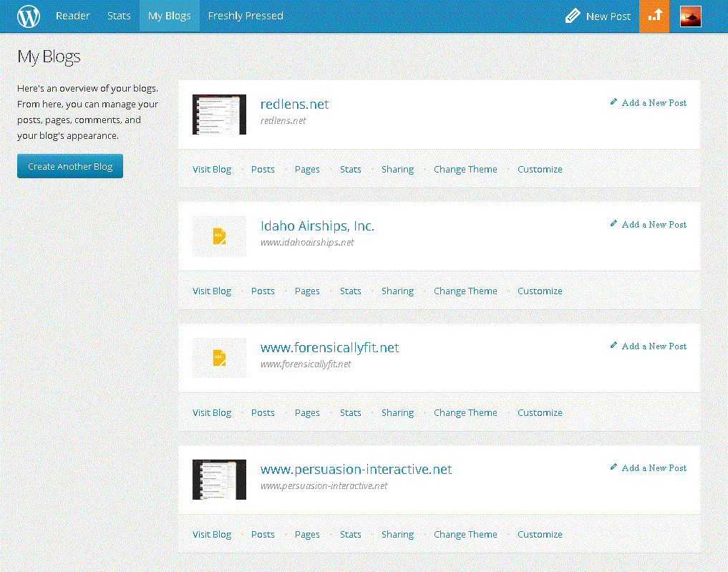728x572 pixels.
Task: Click the orange notifications chart icon
Action: pos(654,16)
